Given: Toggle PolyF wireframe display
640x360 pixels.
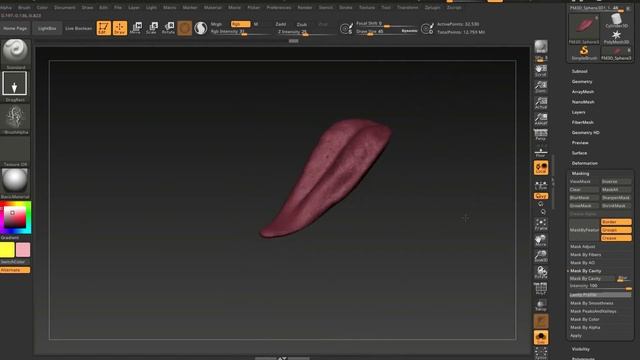Looking at the screenshot, I should click(541, 289).
